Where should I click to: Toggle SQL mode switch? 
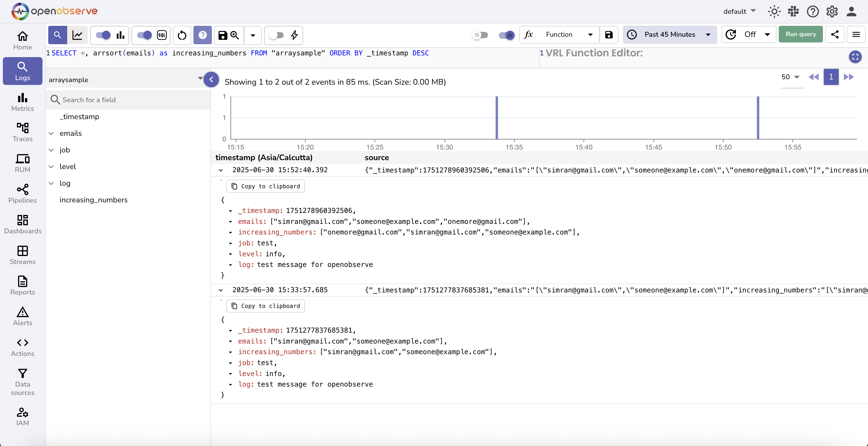pyautogui.click(x=145, y=35)
